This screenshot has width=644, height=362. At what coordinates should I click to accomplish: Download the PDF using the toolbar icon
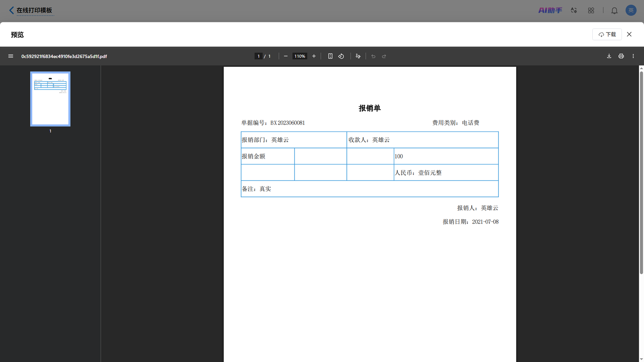pos(609,56)
